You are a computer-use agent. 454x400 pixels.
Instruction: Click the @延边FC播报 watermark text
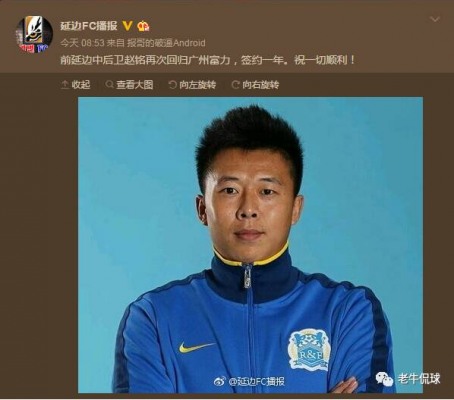256,381
